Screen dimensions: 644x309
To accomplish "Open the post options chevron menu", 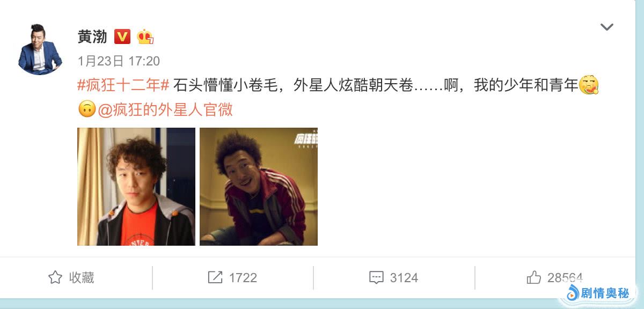I will pyautogui.click(x=606, y=27).
